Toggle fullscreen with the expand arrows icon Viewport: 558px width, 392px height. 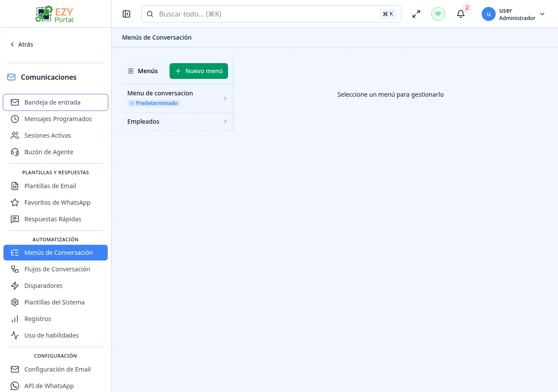tap(416, 14)
